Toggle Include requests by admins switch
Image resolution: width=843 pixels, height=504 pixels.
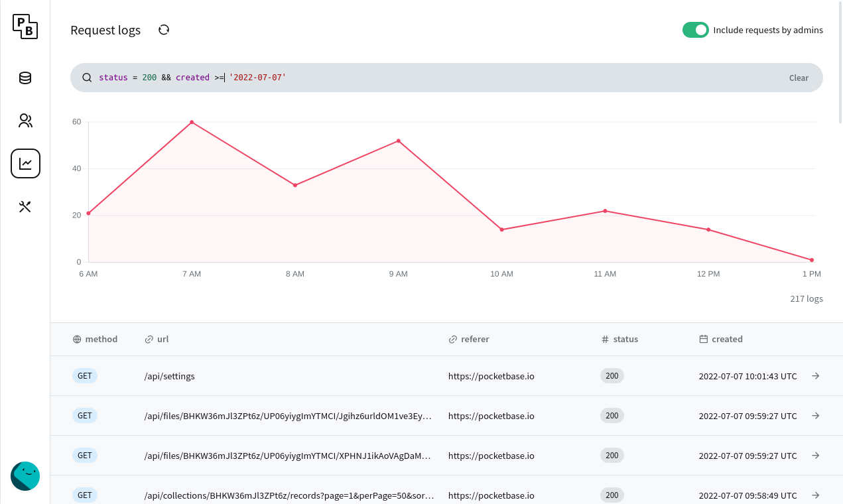[x=696, y=30]
